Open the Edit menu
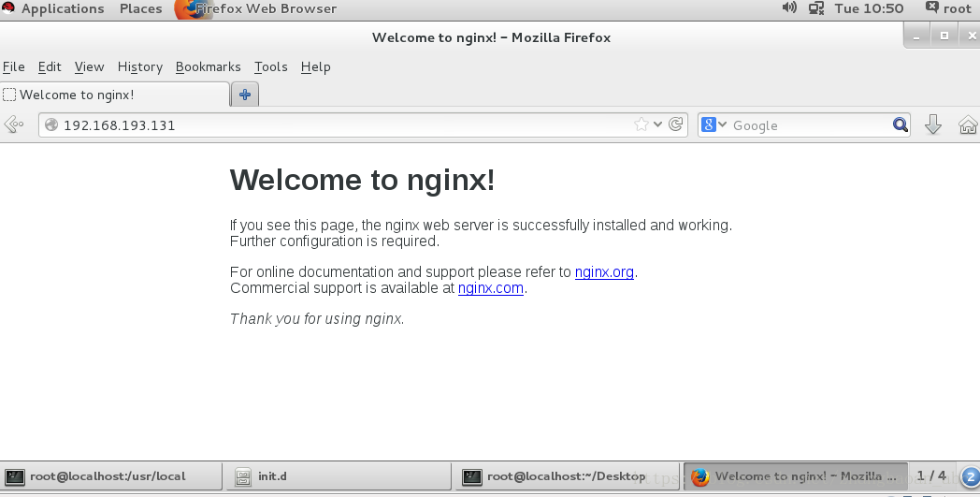This screenshot has width=980, height=497. 50,66
